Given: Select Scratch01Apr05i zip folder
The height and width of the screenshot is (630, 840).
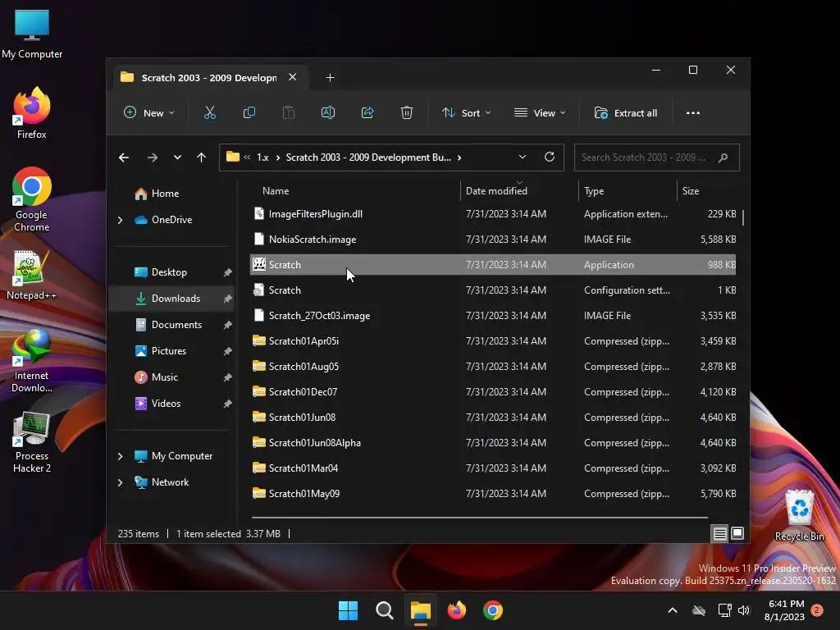Looking at the screenshot, I should (493, 341).
